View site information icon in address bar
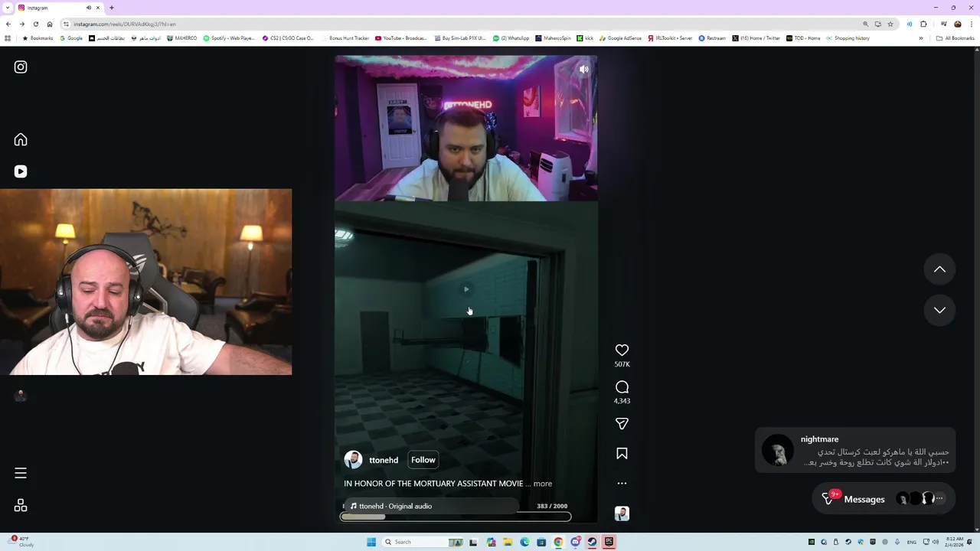This screenshot has height=551, width=980. click(x=67, y=24)
